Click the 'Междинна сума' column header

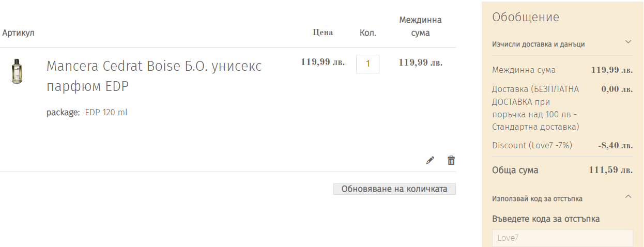coord(421,26)
